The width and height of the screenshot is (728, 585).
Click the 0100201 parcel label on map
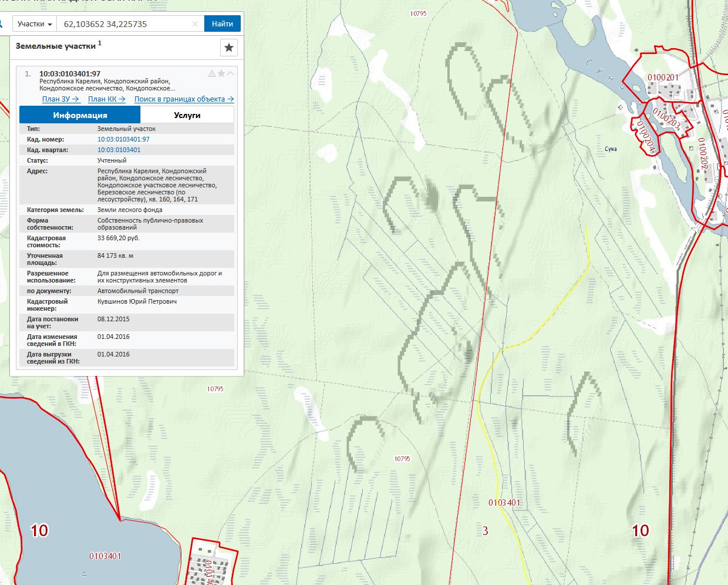(663, 78)
